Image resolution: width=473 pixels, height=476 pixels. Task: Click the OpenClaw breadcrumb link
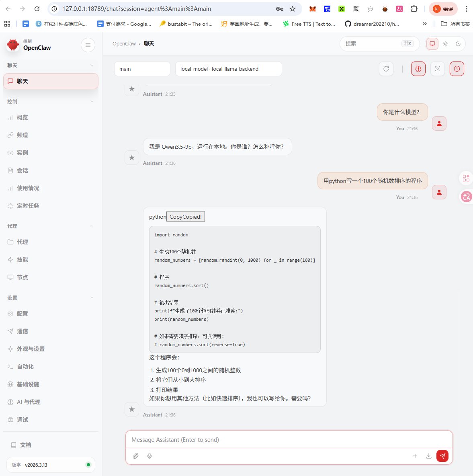(x=124, y=44)
